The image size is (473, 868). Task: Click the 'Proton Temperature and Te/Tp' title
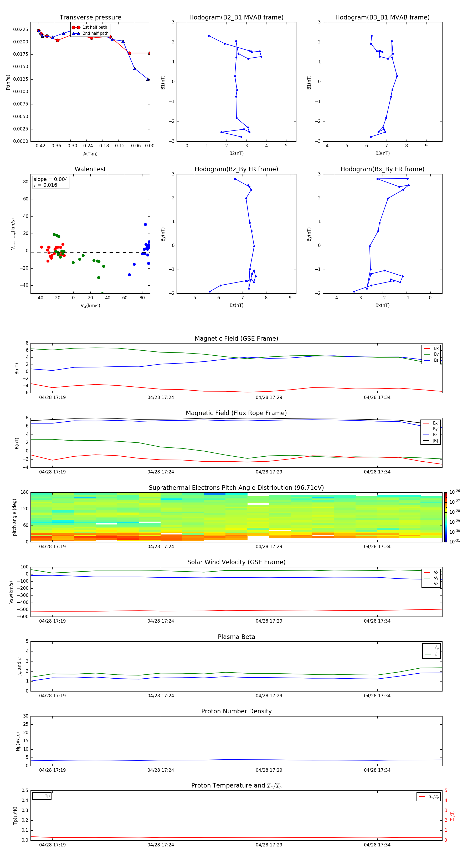pyautogui.click(x=236, y=786)
